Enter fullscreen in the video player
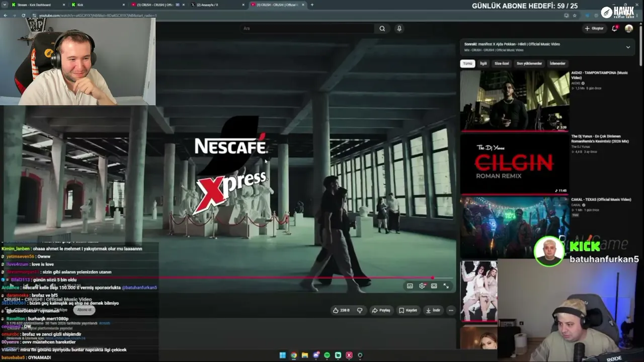Screen dimensions: 644x362 tap(446, 286)
